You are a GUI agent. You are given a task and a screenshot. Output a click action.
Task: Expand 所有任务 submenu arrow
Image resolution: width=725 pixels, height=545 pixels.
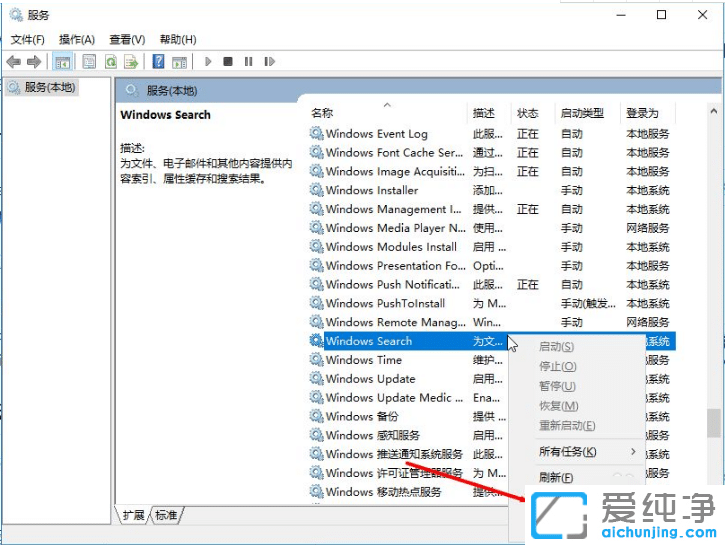tap(633, 452)
